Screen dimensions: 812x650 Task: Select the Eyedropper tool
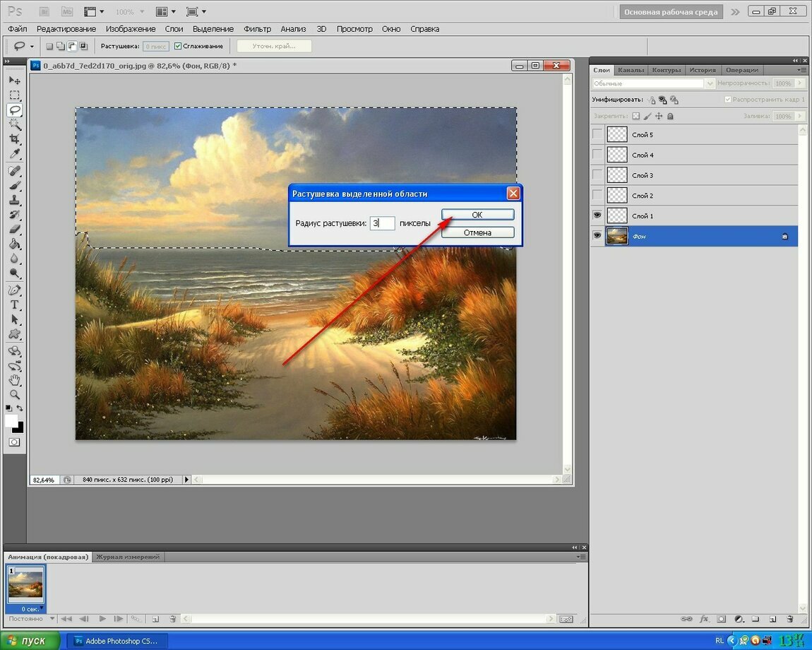(15, 153)
